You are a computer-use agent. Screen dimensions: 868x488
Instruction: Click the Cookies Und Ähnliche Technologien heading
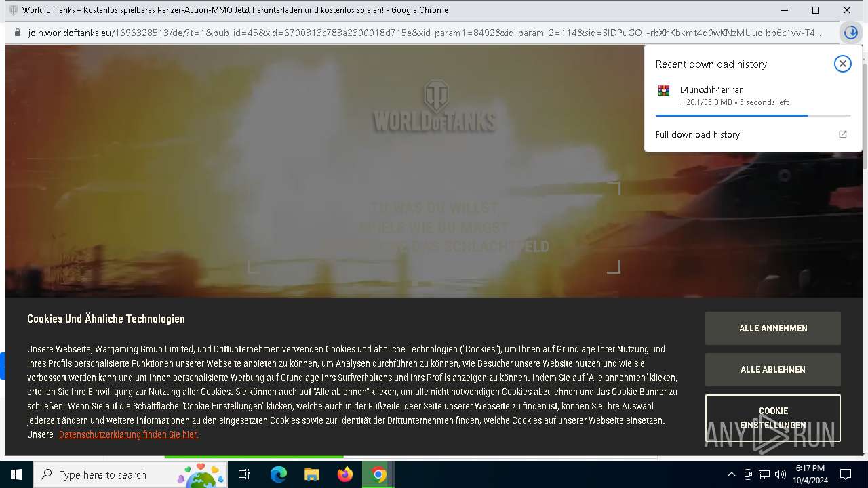coord(106,319)
